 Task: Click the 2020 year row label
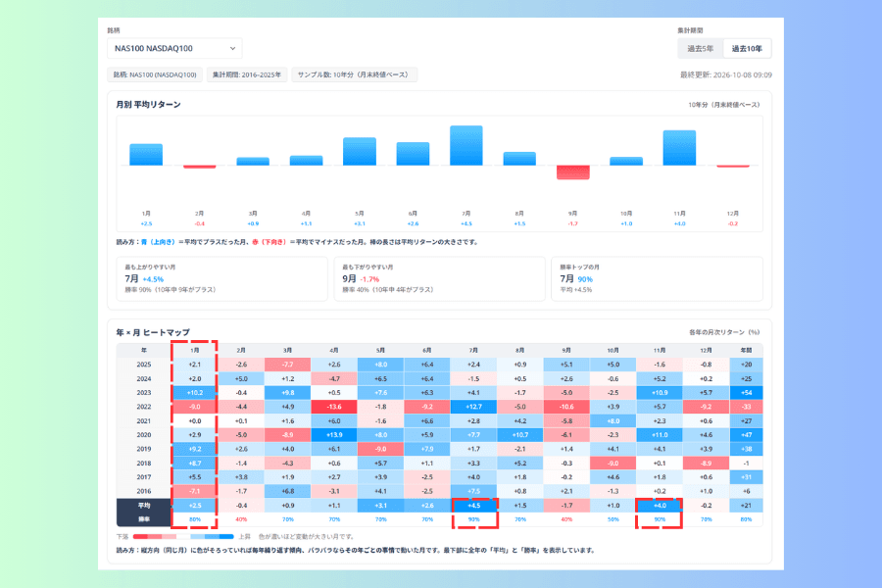144,435
